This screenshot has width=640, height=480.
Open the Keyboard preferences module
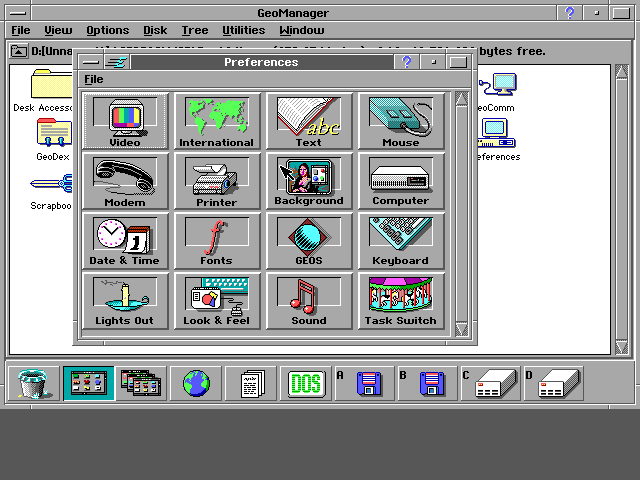pyautogui.click(x=401, y=241)
